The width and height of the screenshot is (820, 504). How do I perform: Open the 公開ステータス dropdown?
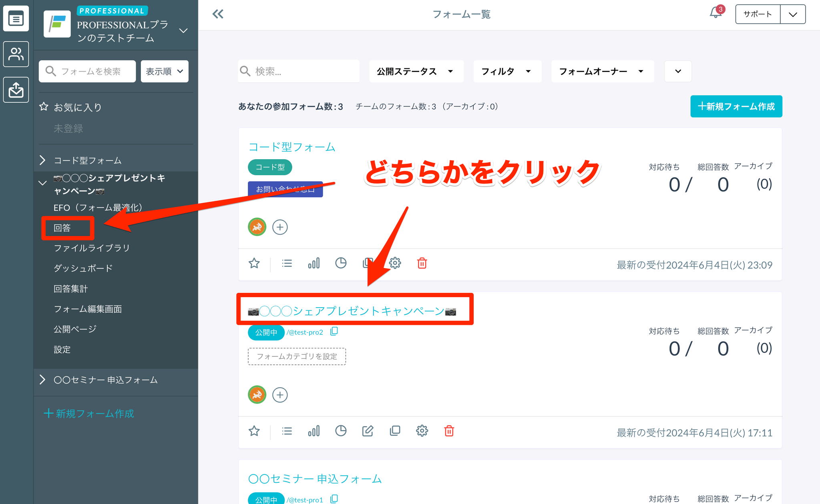click(x=416, y=71)
